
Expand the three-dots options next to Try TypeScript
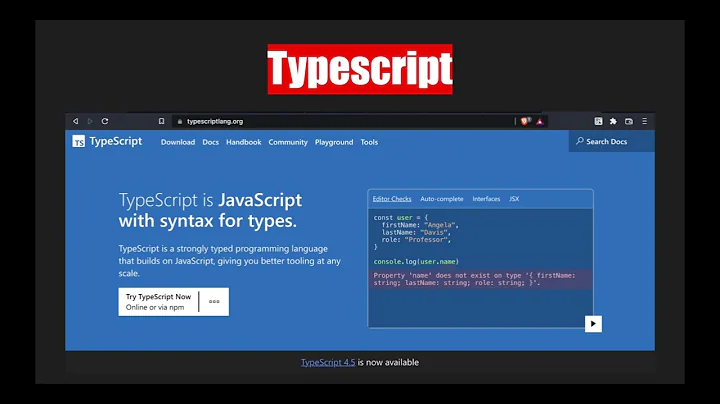[214, 302]
